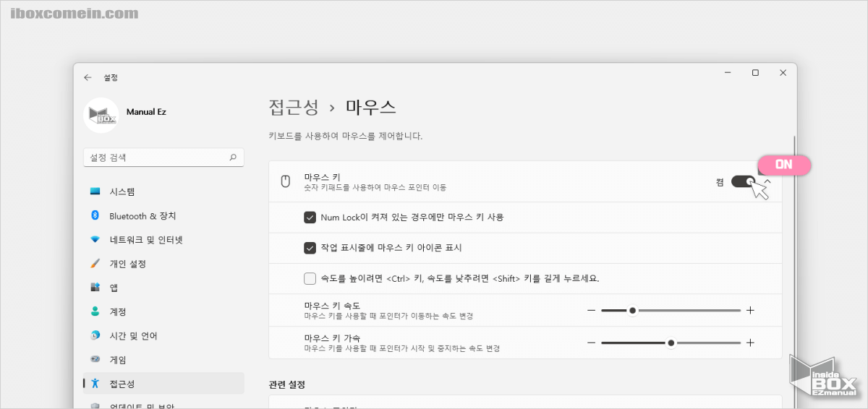Open the 시스템 settings category
The height and width of the screenshot is (409, 868).
pos(163,191)
